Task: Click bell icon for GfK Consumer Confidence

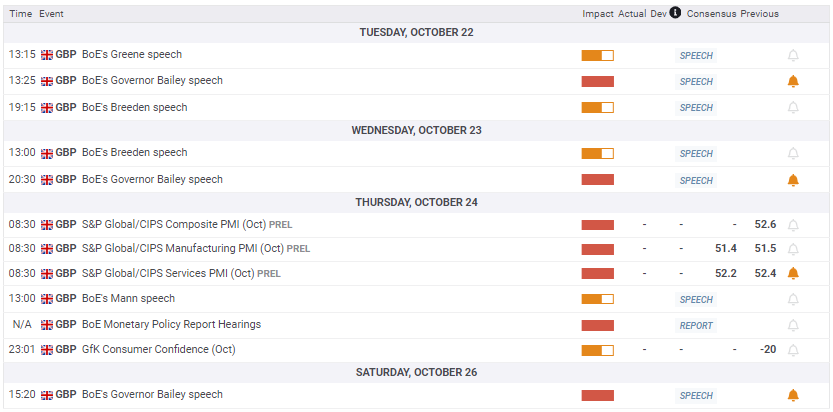Action: [x=793, y=350]
